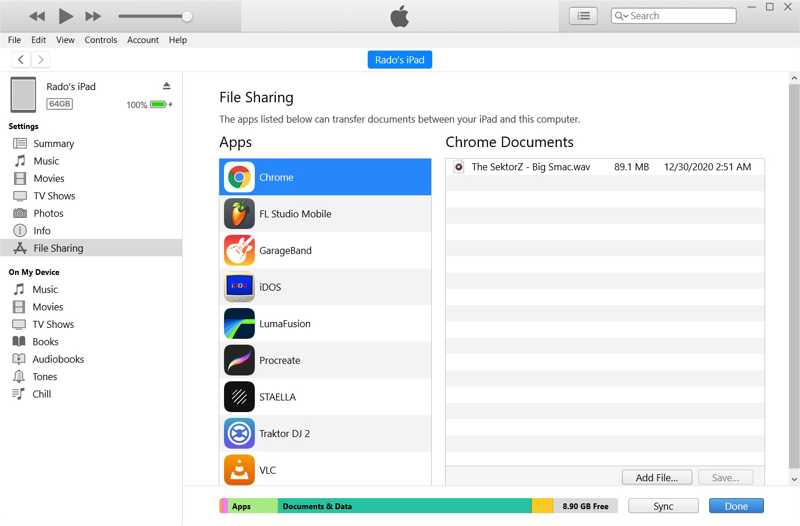Skip to next track with fast-forward icon
Image resolution: width=800 pixels, height=526 pixels.
click(93, 16)
